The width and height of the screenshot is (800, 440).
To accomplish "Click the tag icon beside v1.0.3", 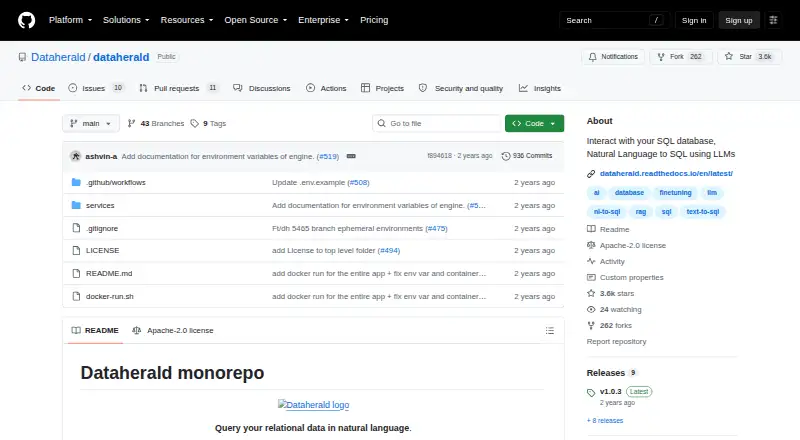I will click(x=591, y=392).
